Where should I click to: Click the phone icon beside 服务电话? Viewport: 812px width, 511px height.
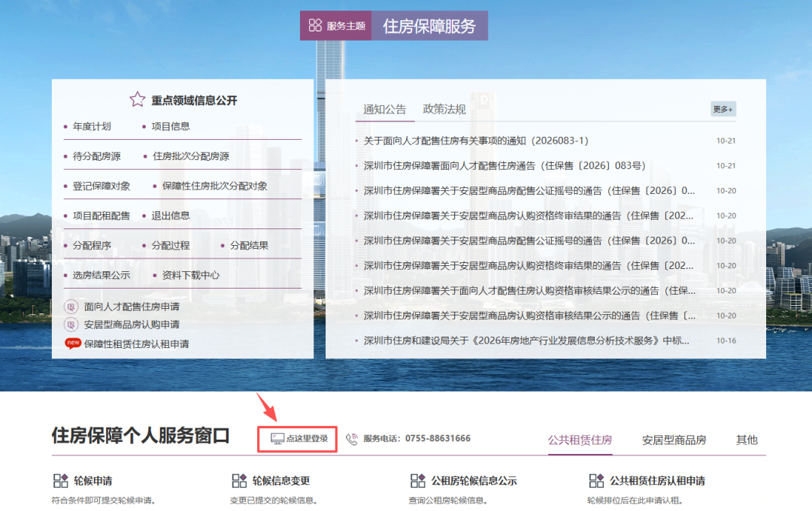click(x=352, y=439)
